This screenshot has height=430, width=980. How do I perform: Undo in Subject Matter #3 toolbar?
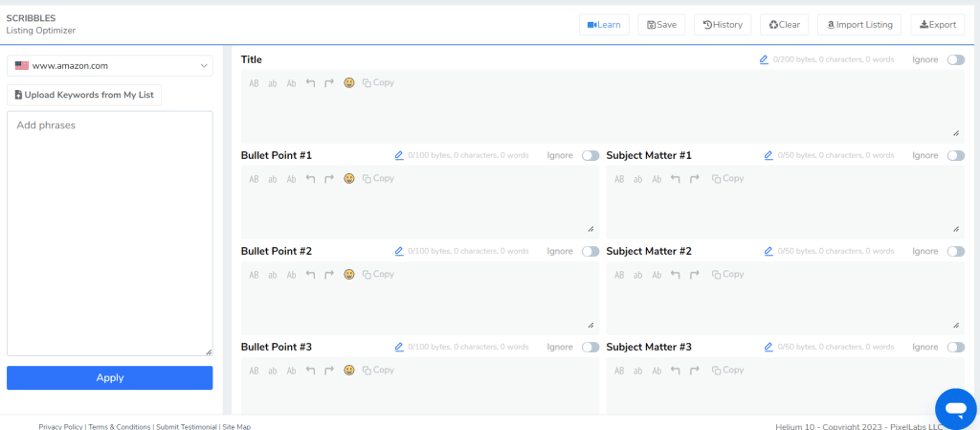tap(675, 370)
